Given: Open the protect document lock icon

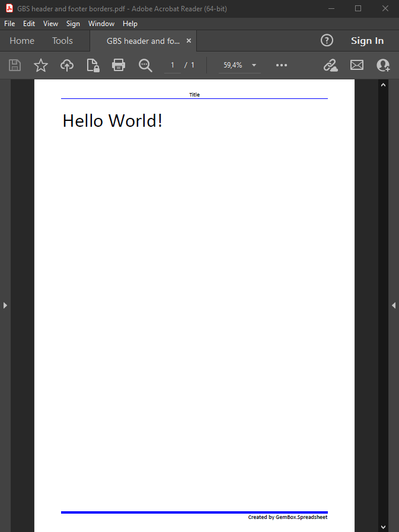Looking at the screenshot, I should 93,65.
